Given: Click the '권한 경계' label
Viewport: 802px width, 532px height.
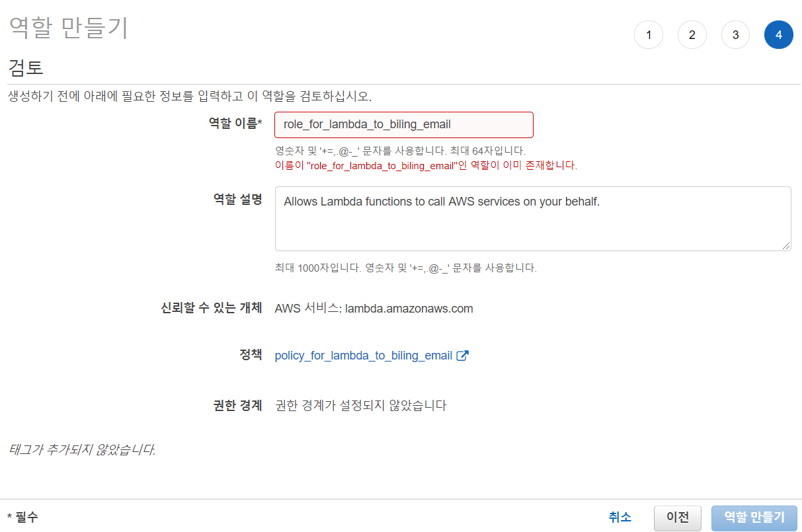Looking at the screenshot, I should pyautogui.click(x=238, y=405).
